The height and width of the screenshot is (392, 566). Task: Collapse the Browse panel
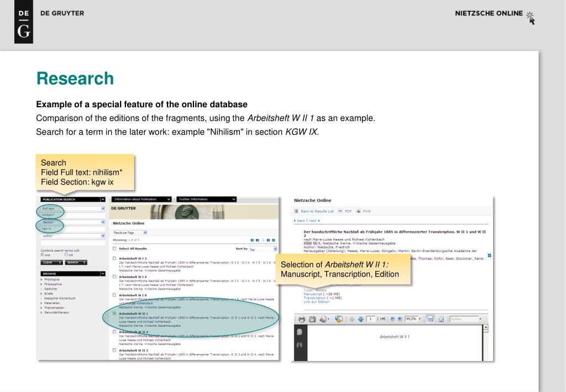[102, 274]
